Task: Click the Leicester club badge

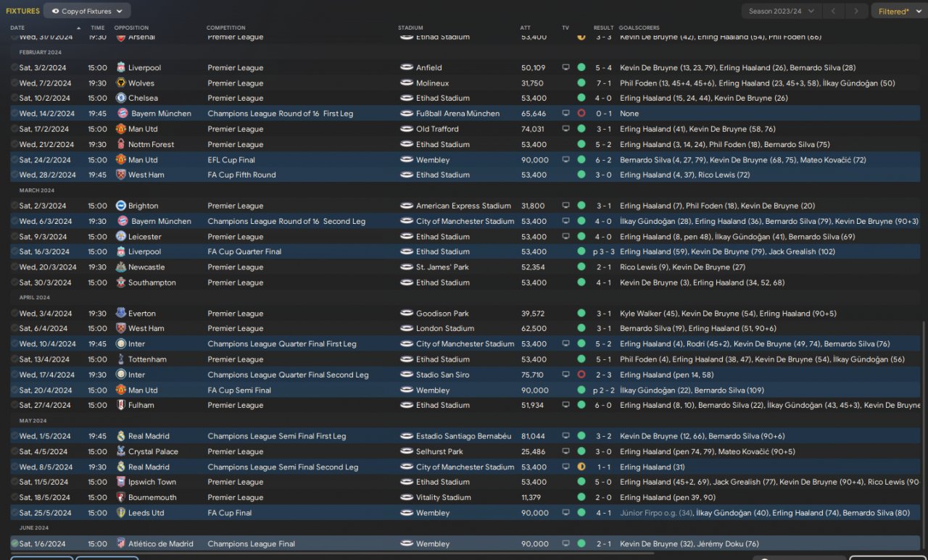Action: coord(121,237)
